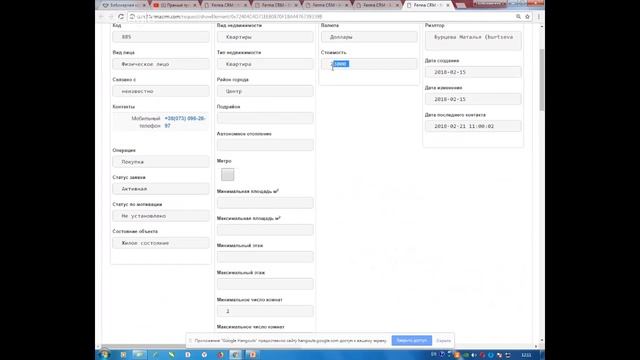Click the Минимальный этаж field
Viewport: 640px width, 360px height.
click(x=265, y=257)
